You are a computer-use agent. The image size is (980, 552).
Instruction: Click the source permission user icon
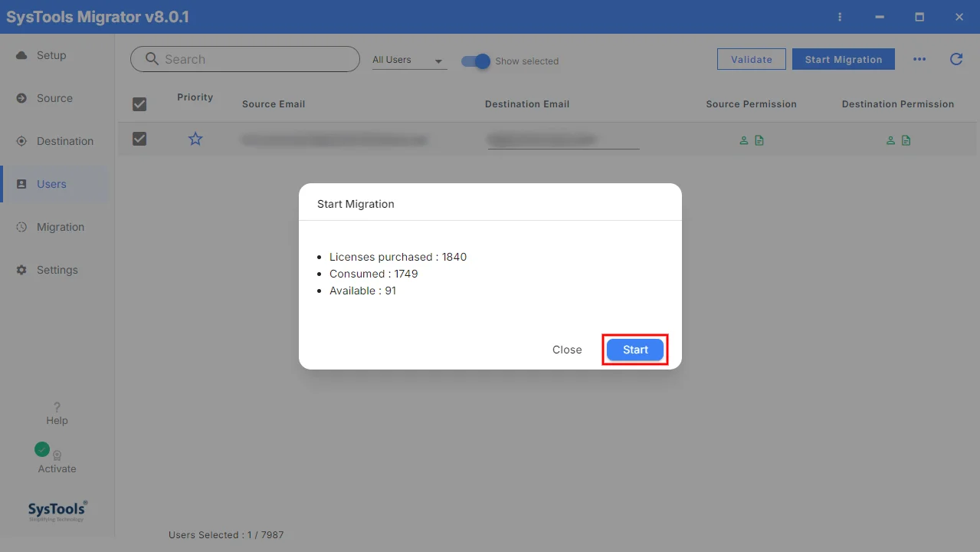coord(743,140)
